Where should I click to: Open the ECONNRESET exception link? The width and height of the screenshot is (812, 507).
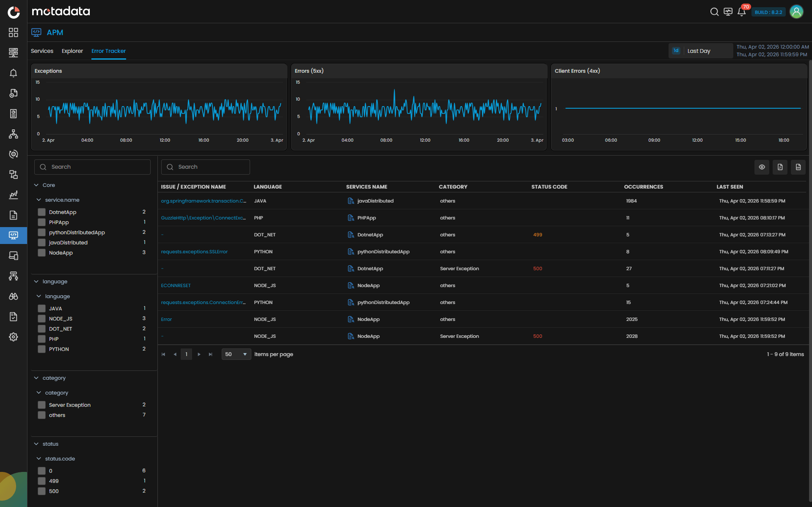pos(176,285)
